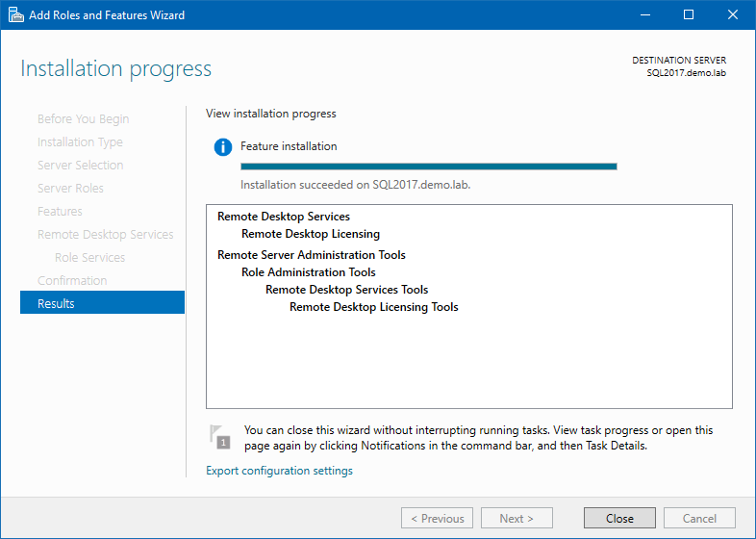The width and height of the screenshot is (756, 539).
Task: Click Remote Desktop Licensing Tools item
Action: 373,307
